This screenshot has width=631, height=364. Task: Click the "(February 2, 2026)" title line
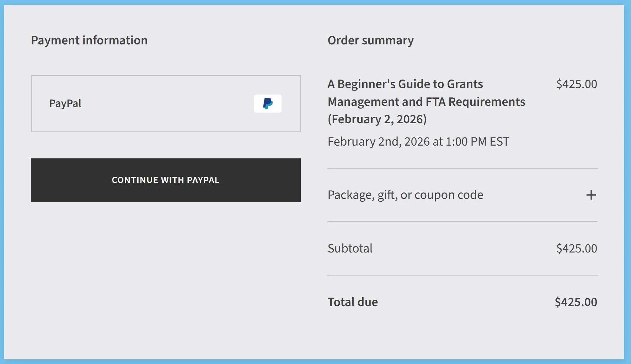(377, 119)
